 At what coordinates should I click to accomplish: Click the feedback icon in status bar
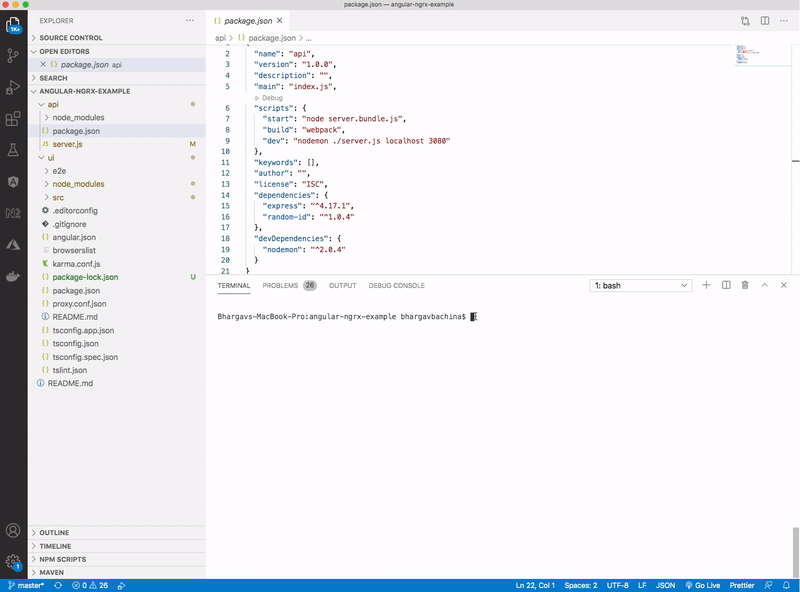(768, 585)
